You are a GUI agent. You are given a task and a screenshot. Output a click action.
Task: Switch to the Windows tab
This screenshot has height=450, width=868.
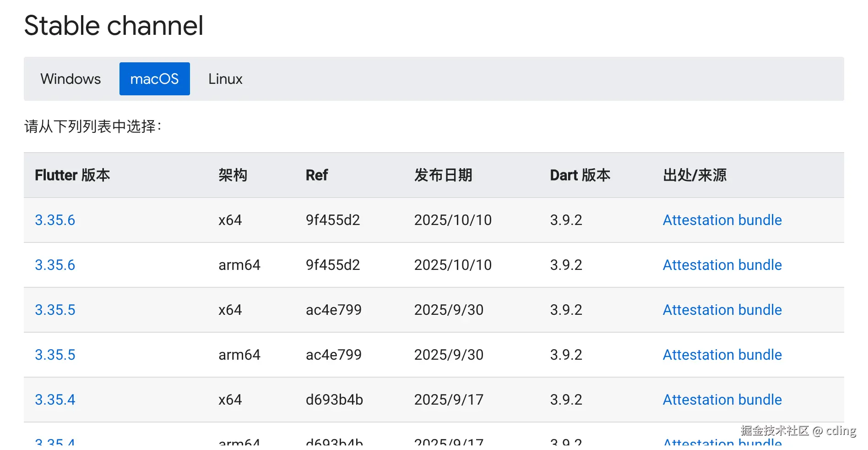(71, 79)
